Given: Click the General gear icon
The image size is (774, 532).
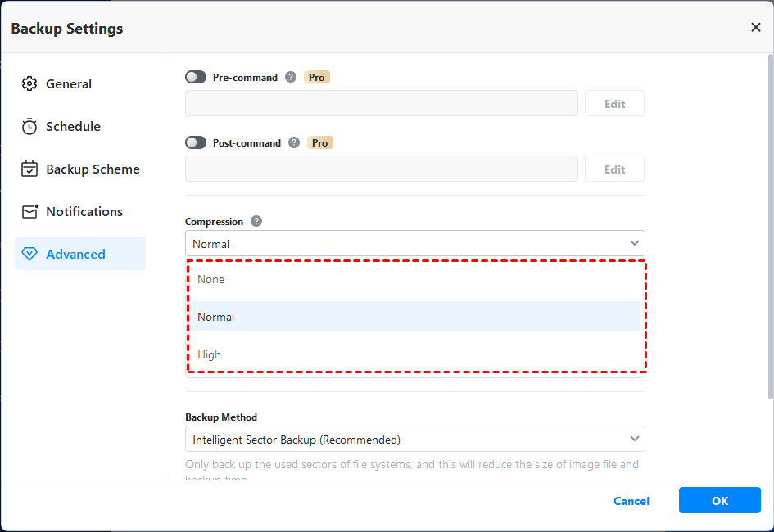Looking at the screenshot, I should [29, 83].
